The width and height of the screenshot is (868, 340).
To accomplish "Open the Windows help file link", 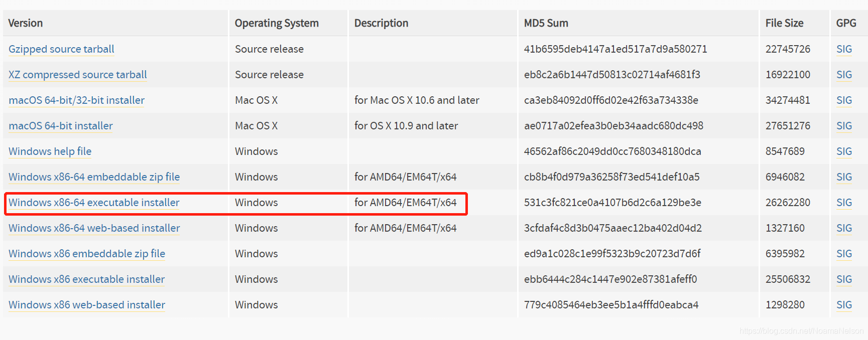I will pos(50,151).
